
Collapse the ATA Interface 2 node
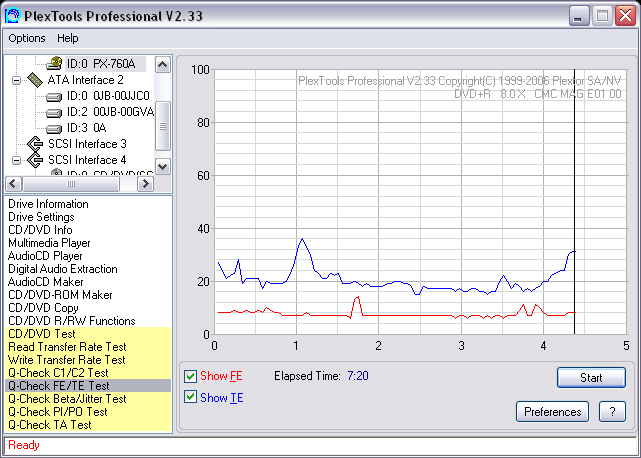pos(16,80)
